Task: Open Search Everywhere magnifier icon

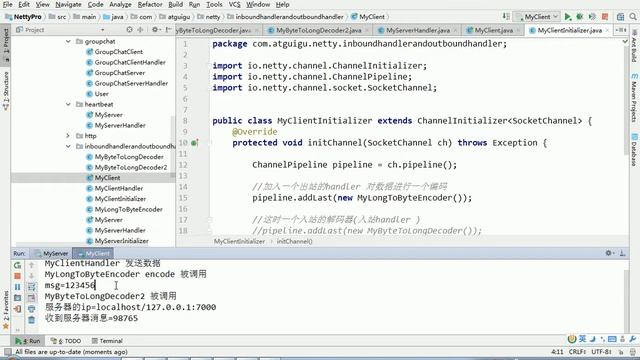Action: point(633,17)
